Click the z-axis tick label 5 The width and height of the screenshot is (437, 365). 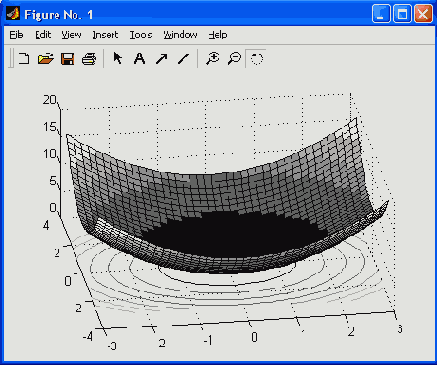[53, 181]
